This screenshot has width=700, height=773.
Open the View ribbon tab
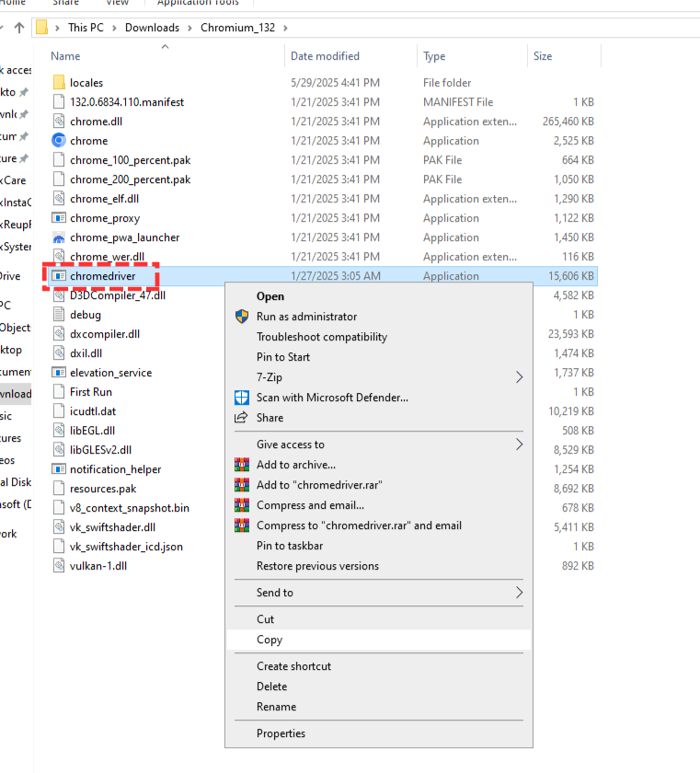pyautogui.click(x=117, y=3)
